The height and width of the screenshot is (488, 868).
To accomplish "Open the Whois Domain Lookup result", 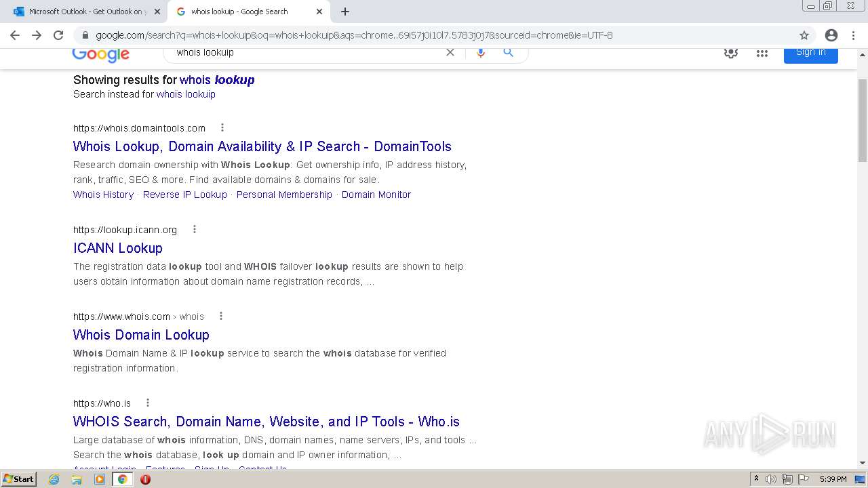I will 141,335.
